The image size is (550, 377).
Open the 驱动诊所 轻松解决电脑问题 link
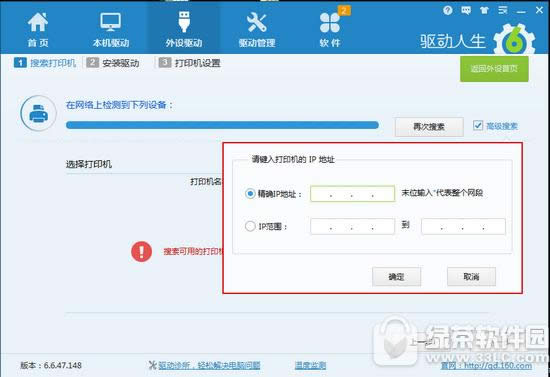click(209, 365)
